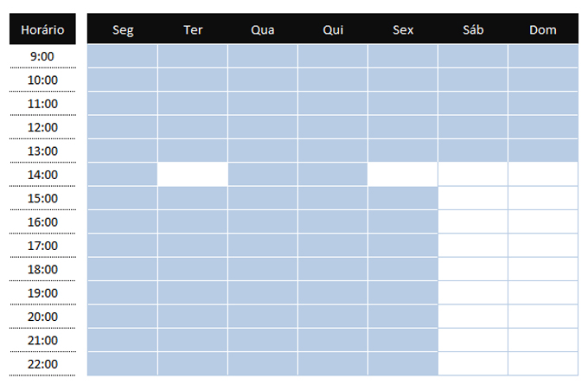Select the Sáb column header
This screenshot has height=391, width=588.
473,29
